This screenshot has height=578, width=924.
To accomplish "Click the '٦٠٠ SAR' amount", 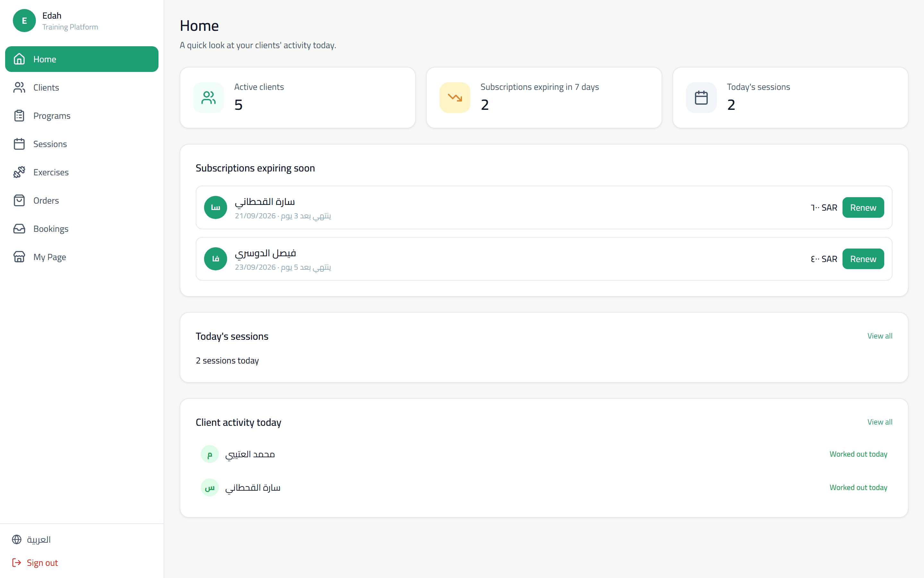I will pos(824,207).
